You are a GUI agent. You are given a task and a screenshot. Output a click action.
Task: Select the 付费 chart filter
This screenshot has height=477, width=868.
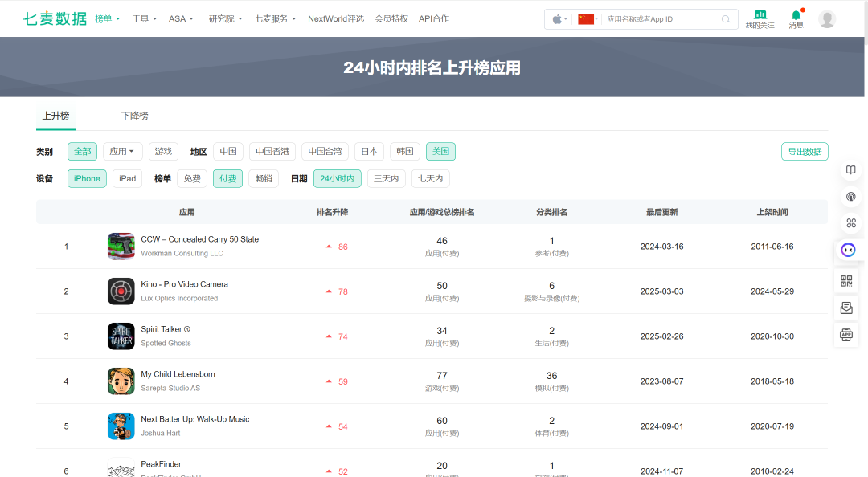227,178
